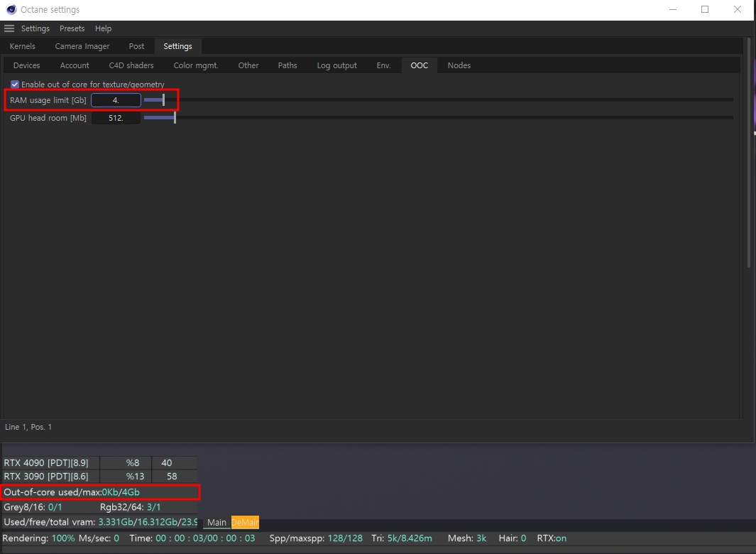The width and height of the screenshot is (756, 554).
Task: Click the Tri 5k/8.426m readout
Action: pyautogui.click(x=402, y=538)
